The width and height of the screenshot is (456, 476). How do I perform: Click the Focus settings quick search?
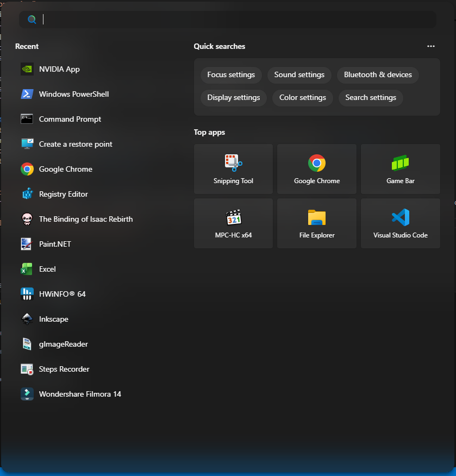(231, 75)
